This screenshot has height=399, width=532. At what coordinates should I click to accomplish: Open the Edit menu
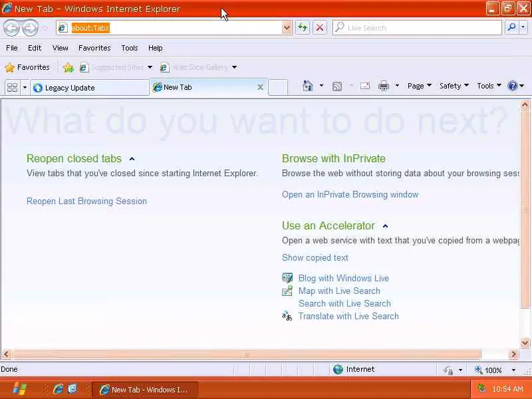[35, 48]
